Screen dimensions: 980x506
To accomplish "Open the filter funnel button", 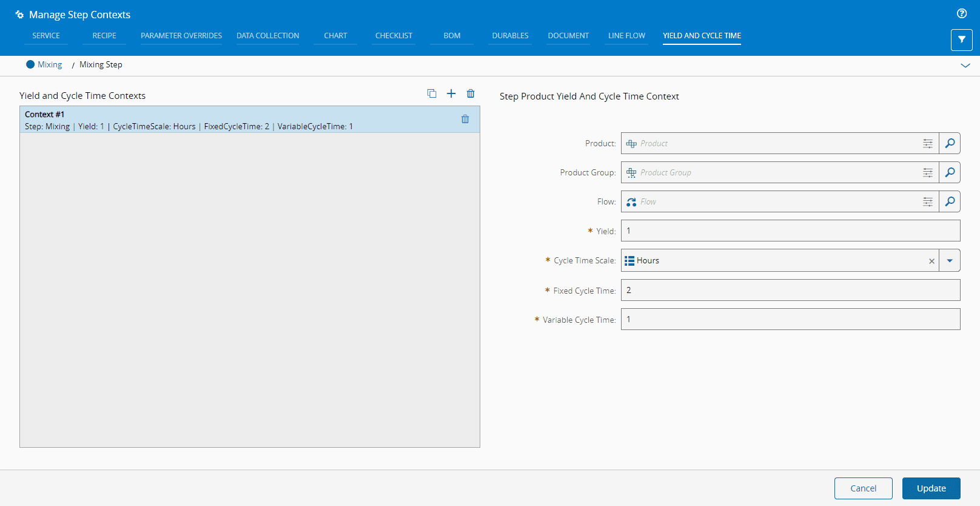I will click(961, 40).
